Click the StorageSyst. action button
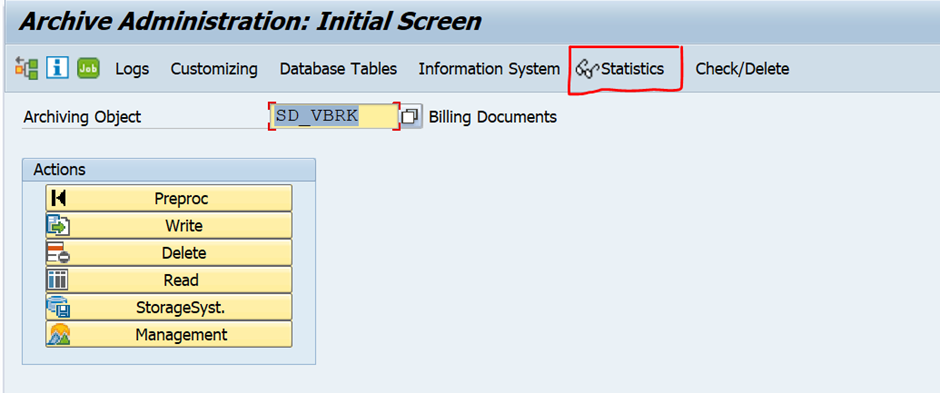 coord(169,307)
